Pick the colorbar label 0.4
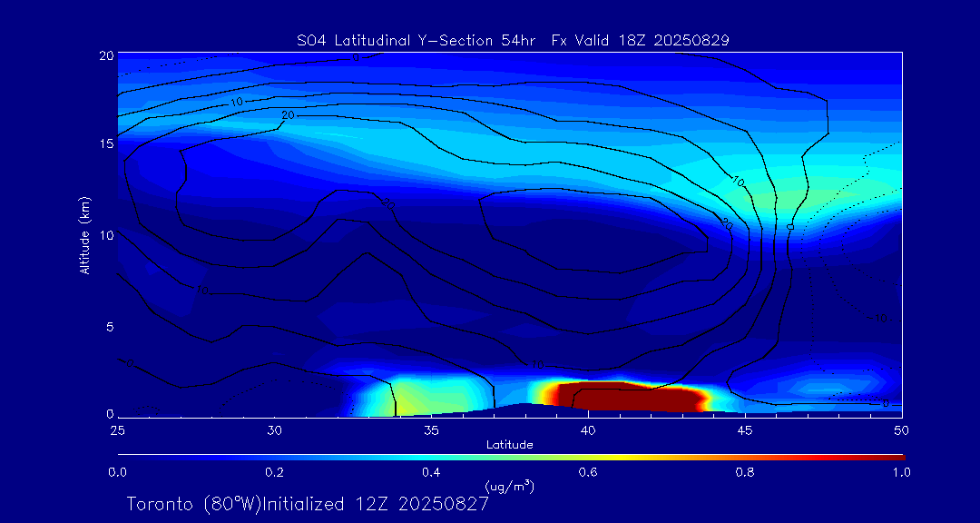Image resolution: width=980 pixels, height=523 pixels. 431,472
